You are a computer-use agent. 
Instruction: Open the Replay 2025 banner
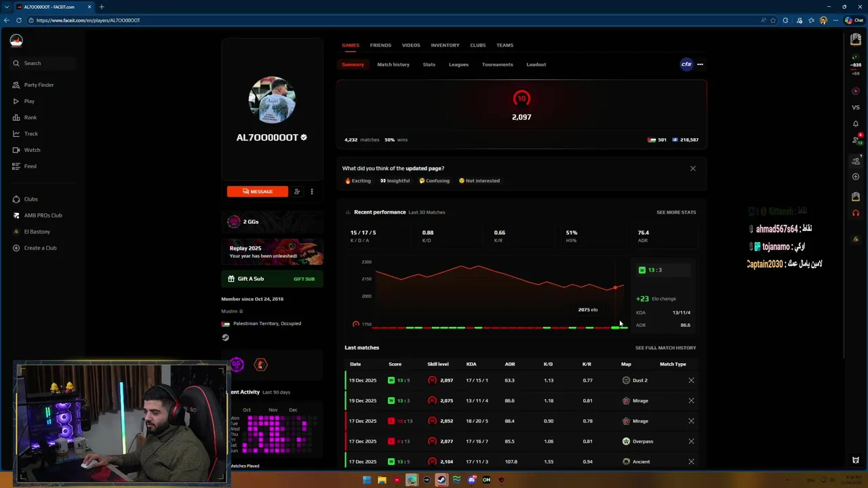[272, 251]
